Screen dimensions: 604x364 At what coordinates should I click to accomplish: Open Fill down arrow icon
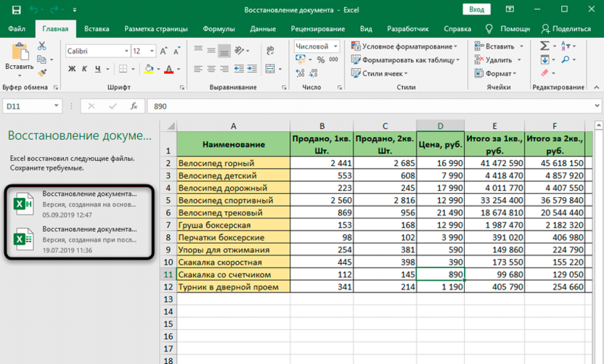[544, 59]
